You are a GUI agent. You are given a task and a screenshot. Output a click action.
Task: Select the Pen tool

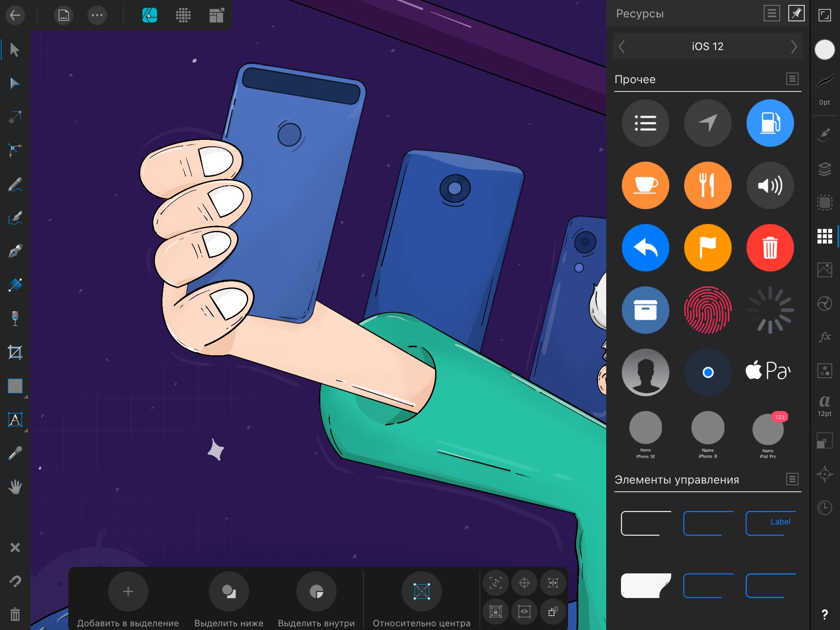click(15, 251)
